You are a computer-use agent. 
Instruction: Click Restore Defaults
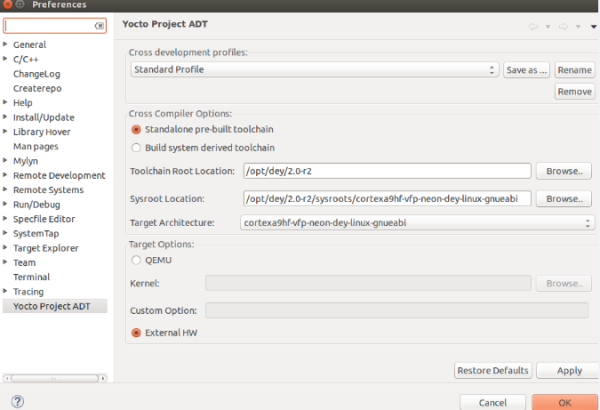pos(493,371)
